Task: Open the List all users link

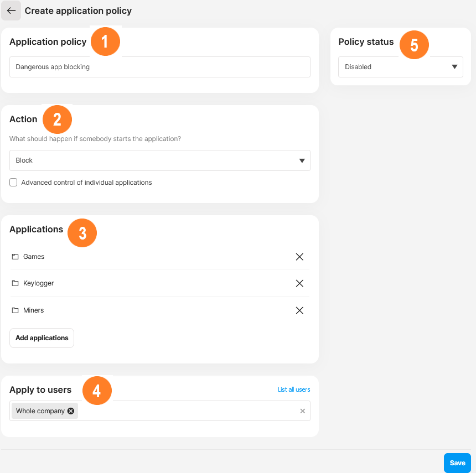Action: coord(294,389)
